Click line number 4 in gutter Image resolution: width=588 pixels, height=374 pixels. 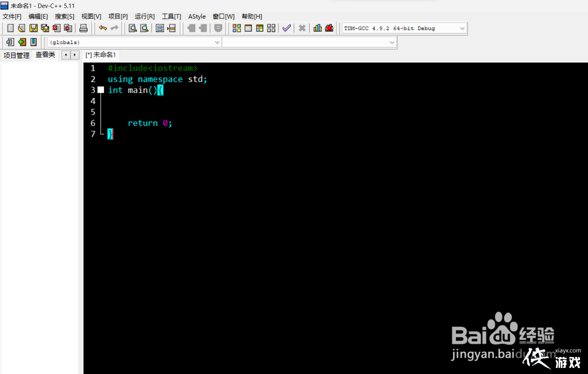point(93,101)
